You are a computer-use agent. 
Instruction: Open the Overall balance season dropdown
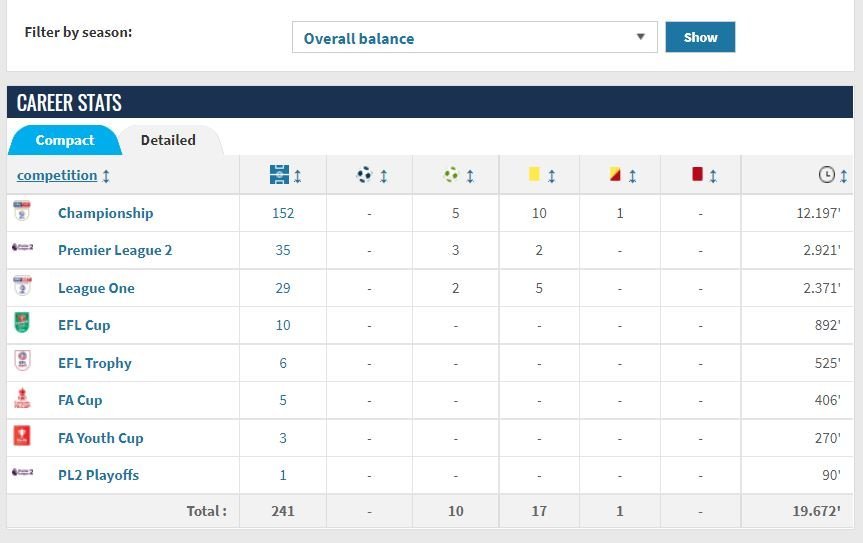click(474, 38)
